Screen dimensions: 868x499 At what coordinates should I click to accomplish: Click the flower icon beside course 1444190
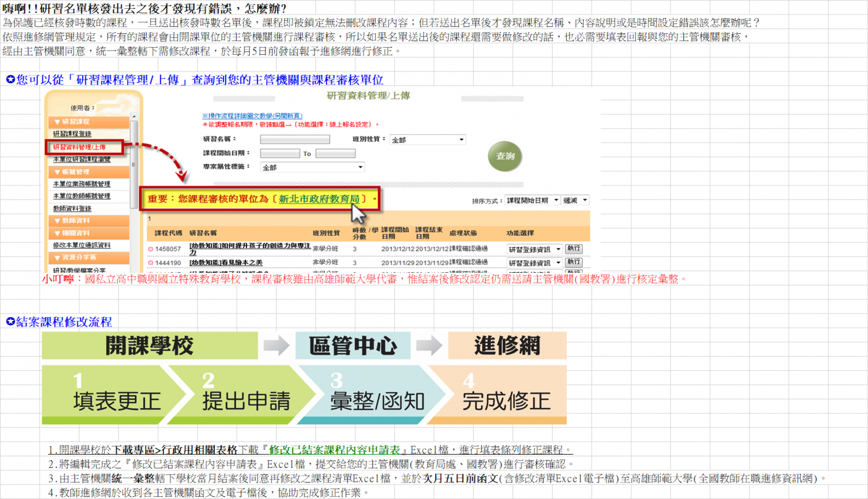click(151, 262)
